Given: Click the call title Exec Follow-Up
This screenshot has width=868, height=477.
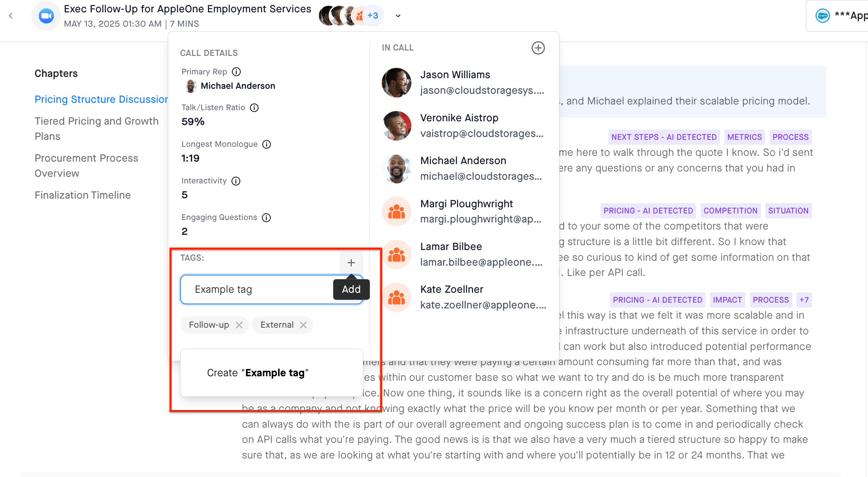Looking at the screenshot, I should click(188, 9).
